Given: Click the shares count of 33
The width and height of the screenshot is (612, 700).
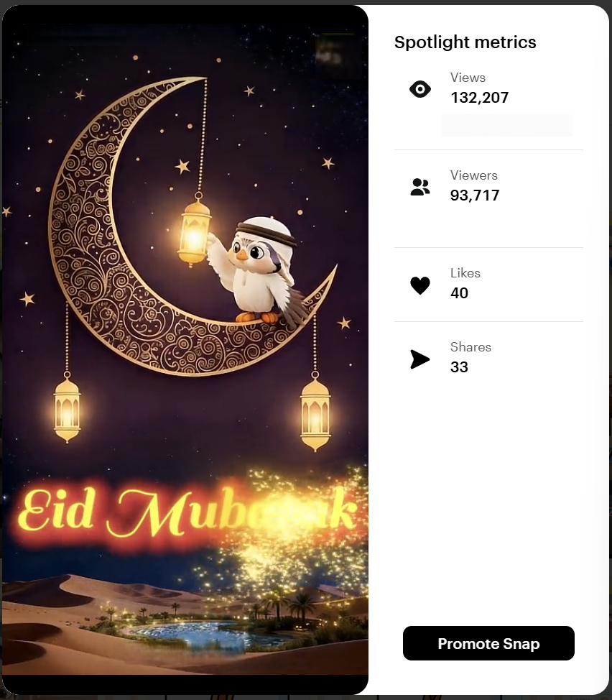Looking at the screenshot, I should (459, 367).
